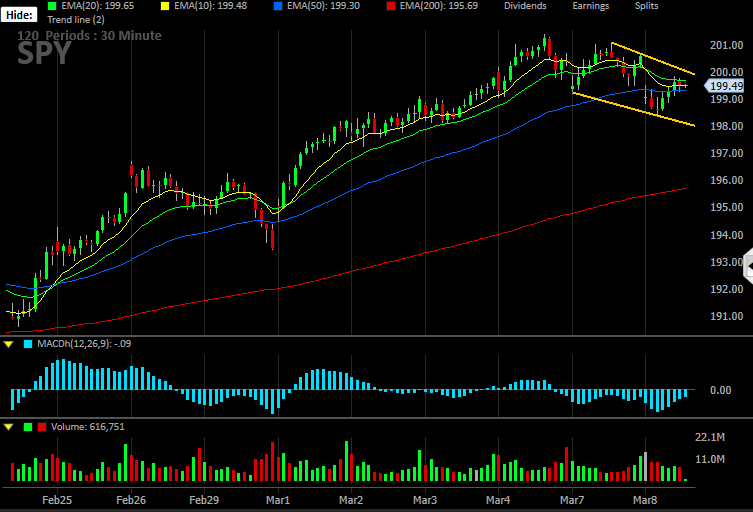The width and height of the screenshot is (753, 512).
Task: Click the red EMA(200) color swatch
Action: pos(391,6)
